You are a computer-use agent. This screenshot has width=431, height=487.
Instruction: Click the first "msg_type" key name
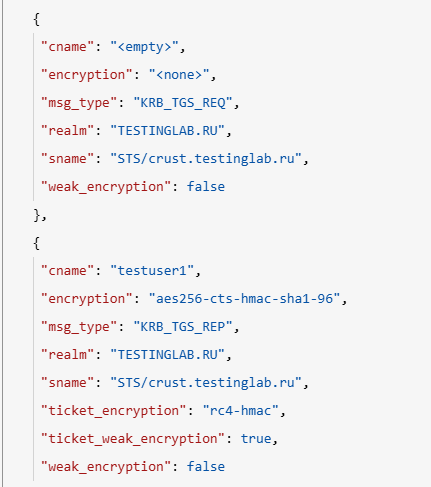[79, 103]
